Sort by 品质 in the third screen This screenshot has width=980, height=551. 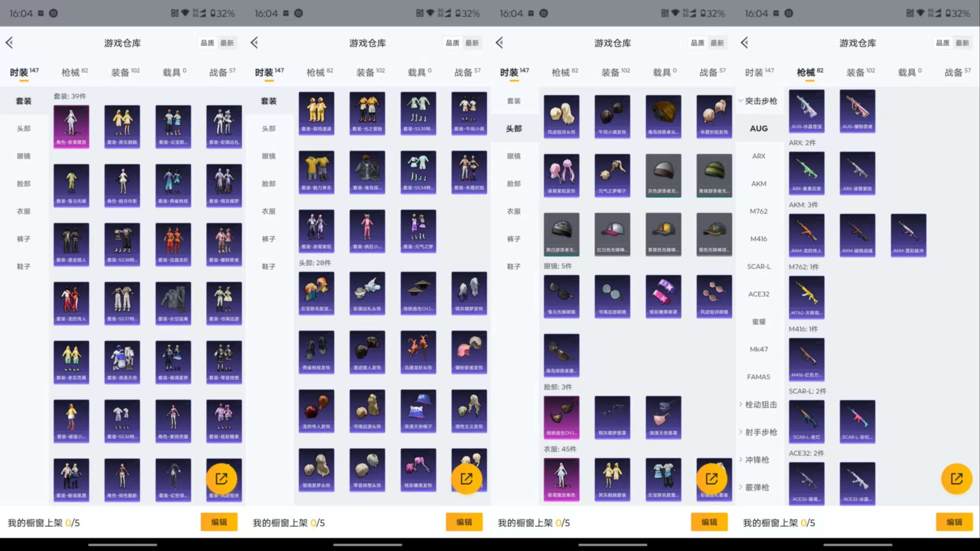(x=697, y=43)
